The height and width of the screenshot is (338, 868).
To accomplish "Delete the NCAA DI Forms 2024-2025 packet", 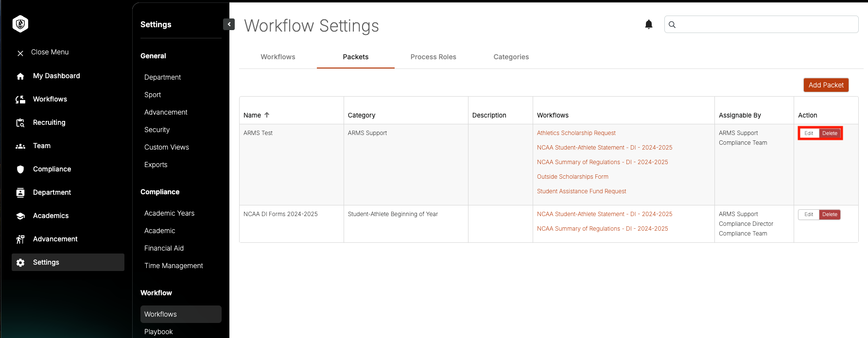I will click(x=830, y=214).
